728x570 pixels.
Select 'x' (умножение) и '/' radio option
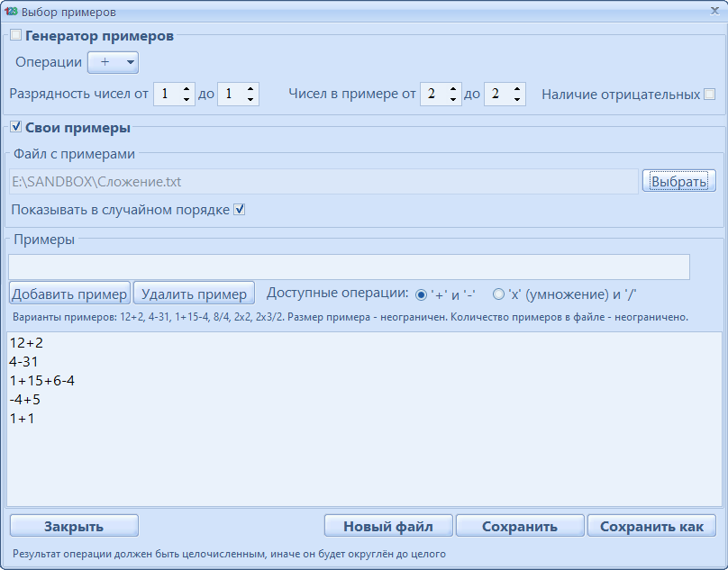pos(498,294)
